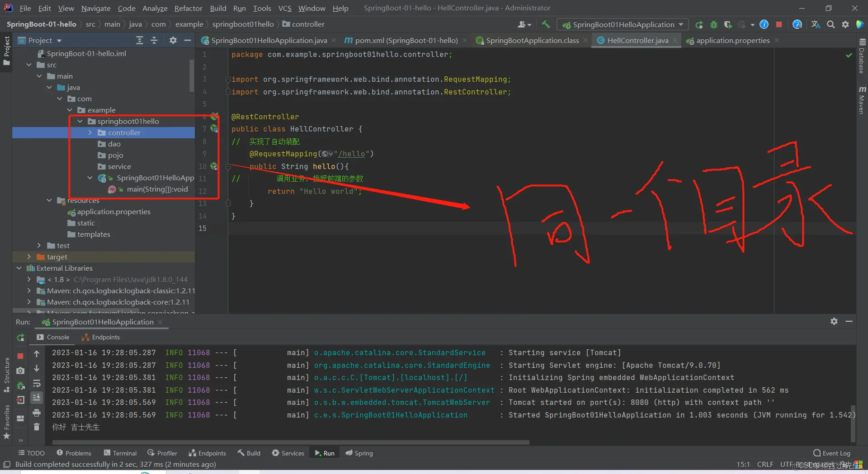Toggle the Database side tool window
Viewport: 868px width, 474px height.
pyautogui.click(x=862, y=56)
